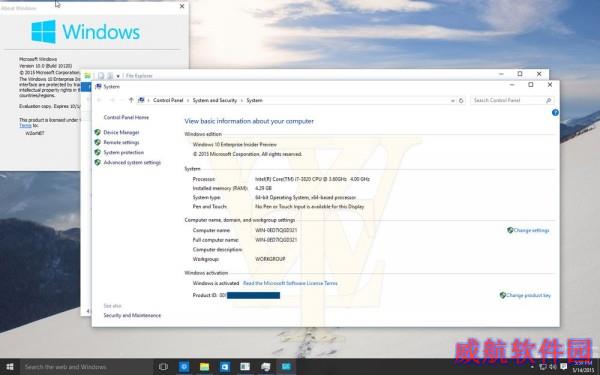Screen dimensions: 600x375
Task: Open File Explorer from the taskbar
Action: (x=204, y=367)
